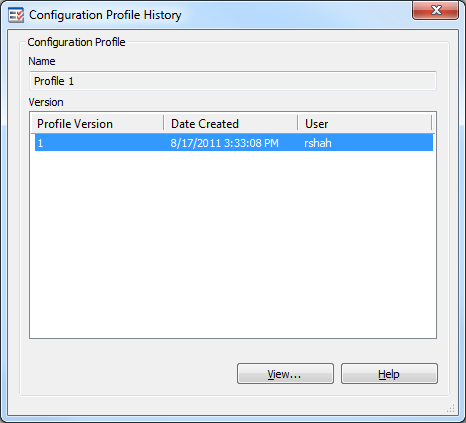This screenshot has width=466, height=423.
Task: Click the Configuration Profile History window icon
Action: click(x=16, y=15)
